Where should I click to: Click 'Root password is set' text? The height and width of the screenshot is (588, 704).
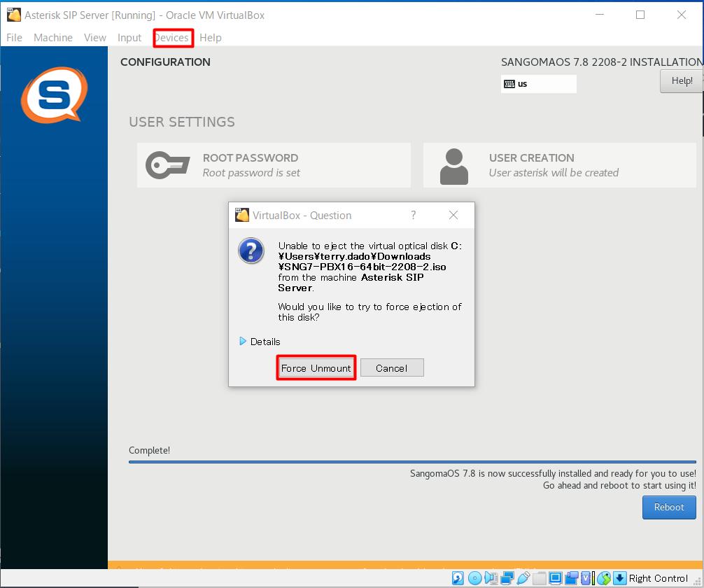251,173
